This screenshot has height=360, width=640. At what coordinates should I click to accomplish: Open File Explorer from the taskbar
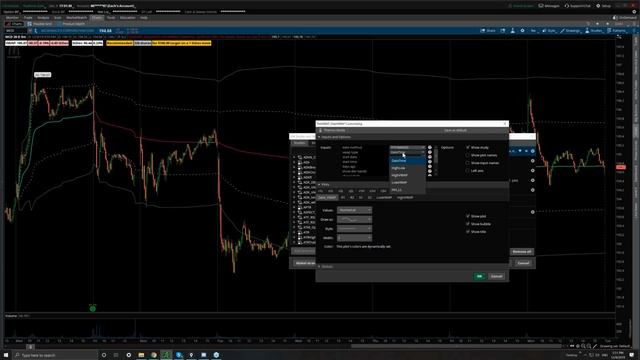pos(141,355)
